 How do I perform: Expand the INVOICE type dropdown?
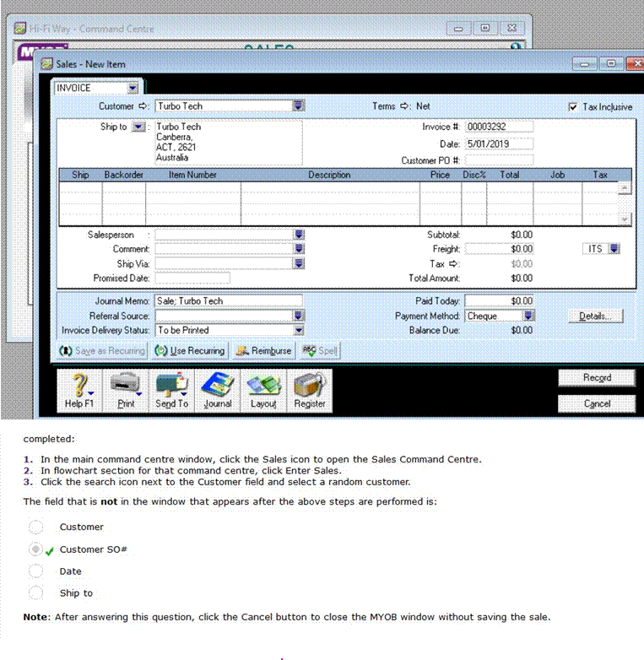point(133,88)
